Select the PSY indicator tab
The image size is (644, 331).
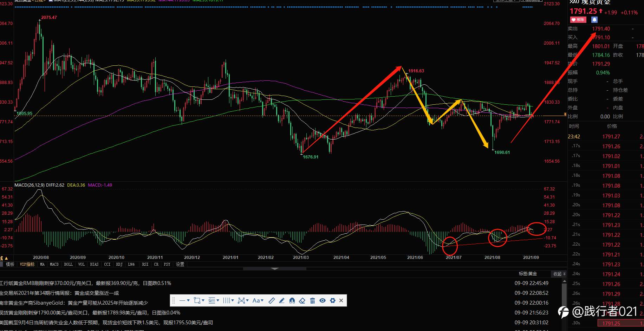(167, 264)
